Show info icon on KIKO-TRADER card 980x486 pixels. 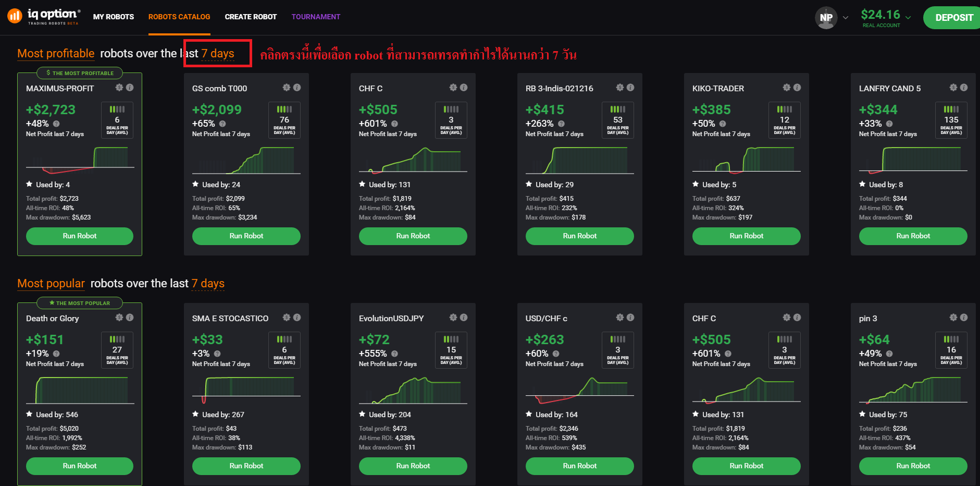(797, 88)
